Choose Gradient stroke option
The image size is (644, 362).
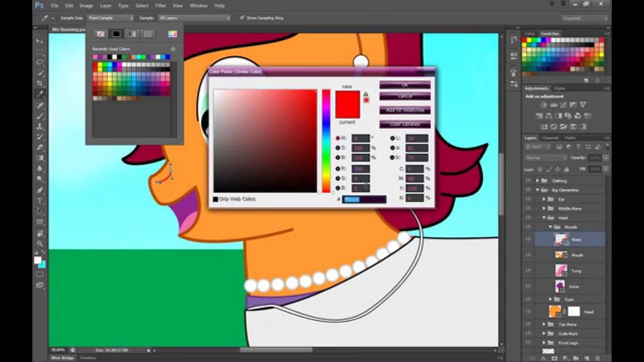tap(132, 34)
